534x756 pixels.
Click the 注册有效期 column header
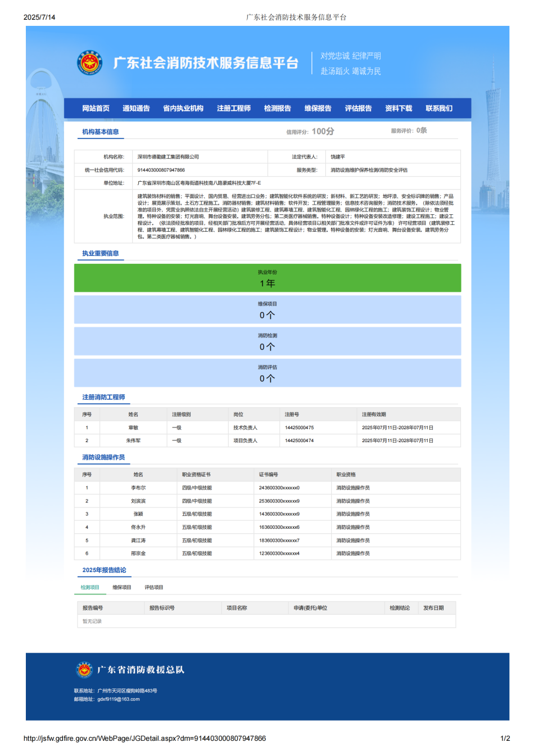click(374, 414)
